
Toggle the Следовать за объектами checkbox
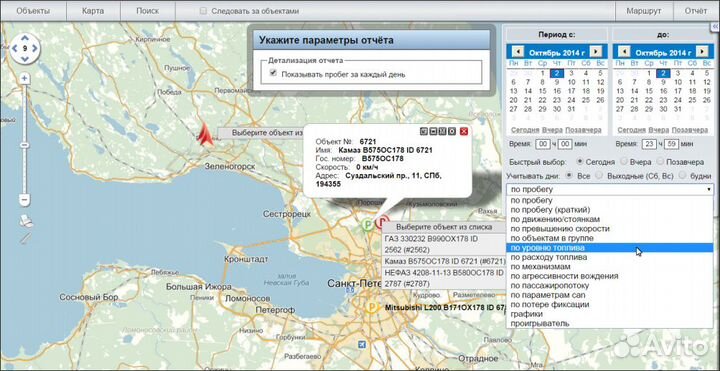pos(203,11)
